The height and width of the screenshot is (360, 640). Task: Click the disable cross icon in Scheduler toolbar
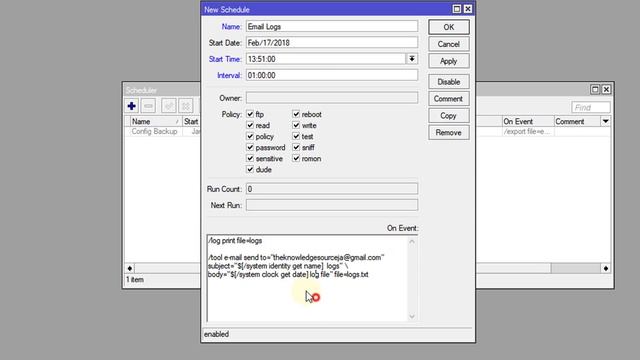pyautogui.click(x=186, y=106)
